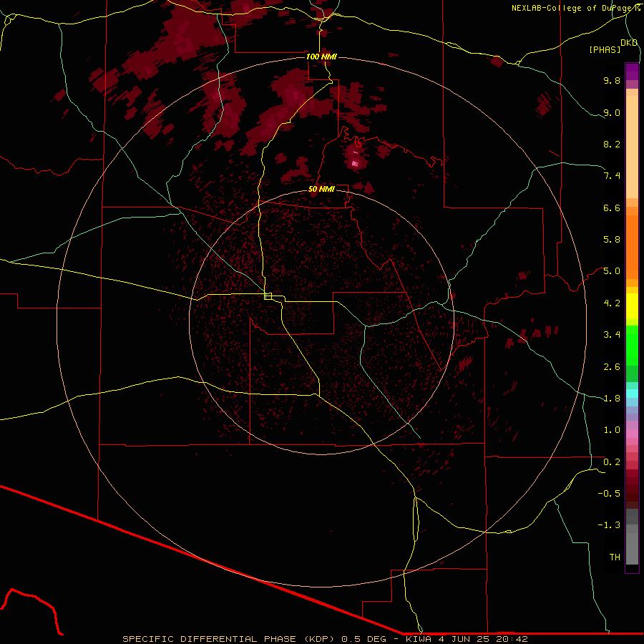Screen dimensions: 644x644
Task: Click the TH threshold label on the scale
Action: [x=615, y=557]
